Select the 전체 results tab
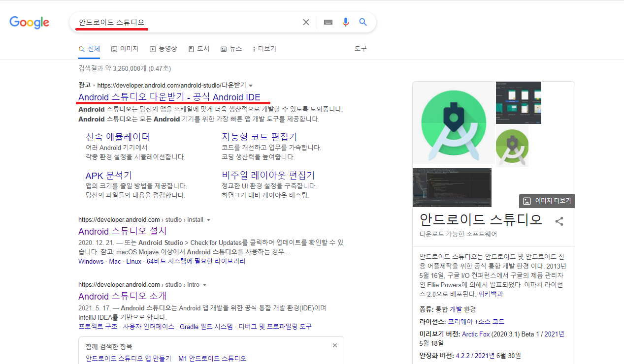624x364 pixels. [89, 49]
